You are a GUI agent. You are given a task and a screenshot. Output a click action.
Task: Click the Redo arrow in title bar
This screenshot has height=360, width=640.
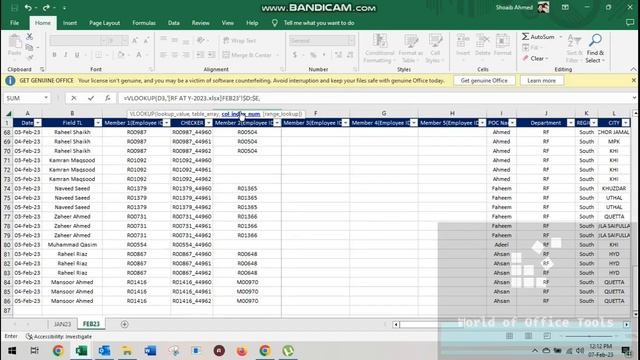[x=46, y=8]
